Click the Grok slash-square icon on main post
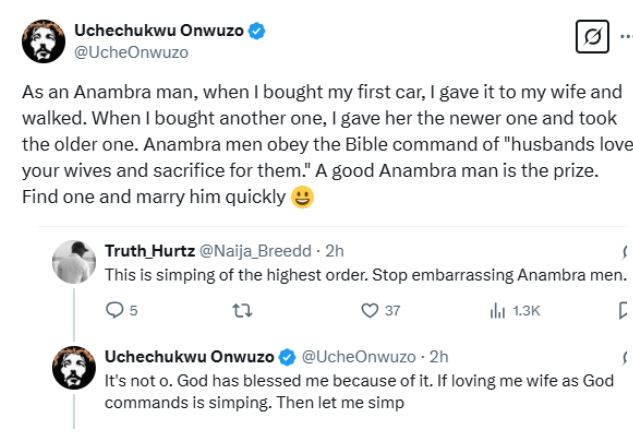The height and width of the screenshot is (438, 633). tap(593, 38)
